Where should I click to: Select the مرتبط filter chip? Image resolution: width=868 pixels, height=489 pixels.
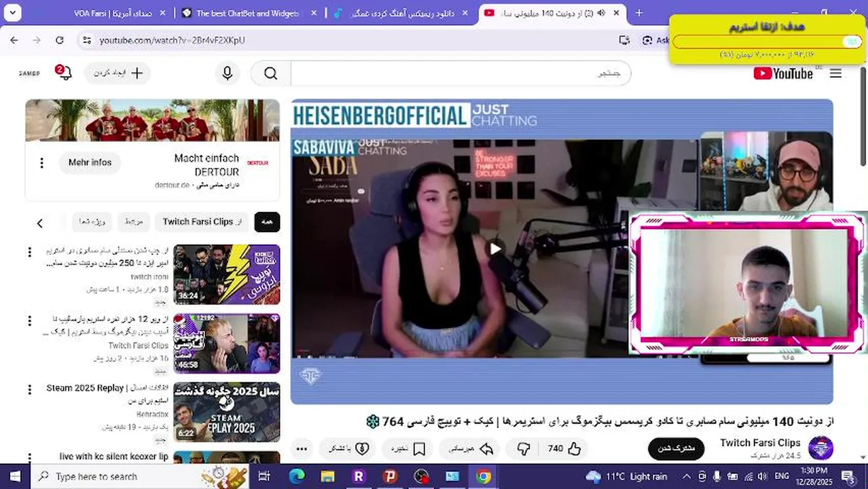(x=133, y=222)
